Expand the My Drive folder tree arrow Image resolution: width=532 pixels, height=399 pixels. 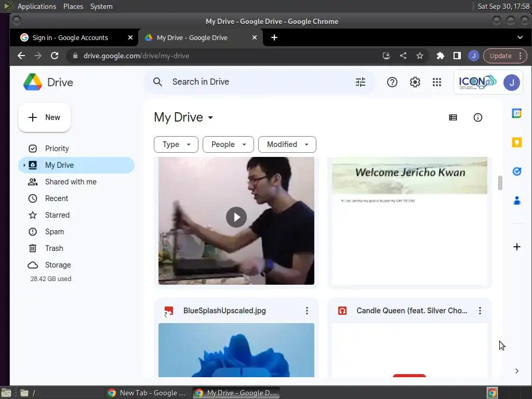[24, 165]
